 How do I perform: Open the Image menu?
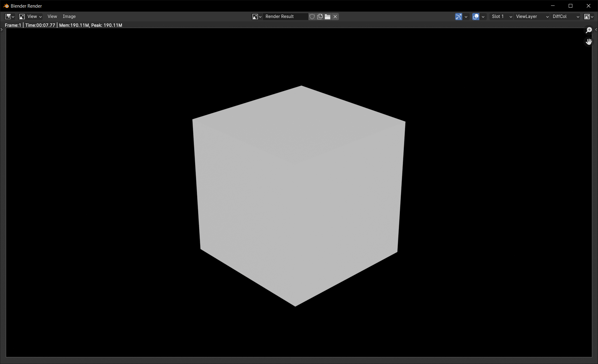pos(69,16)
